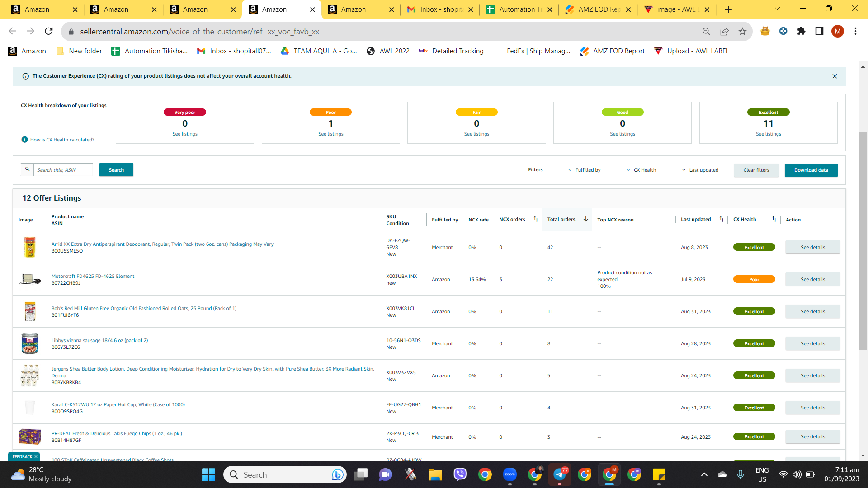This screenshot has height=488, width=868.
Task: Open the Chrome extensions puzzle icon
Action: [x=801, y=31]
